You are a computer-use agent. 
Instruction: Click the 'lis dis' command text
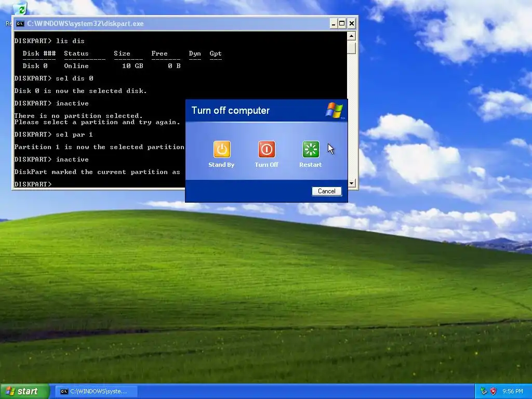pos(70,41)
